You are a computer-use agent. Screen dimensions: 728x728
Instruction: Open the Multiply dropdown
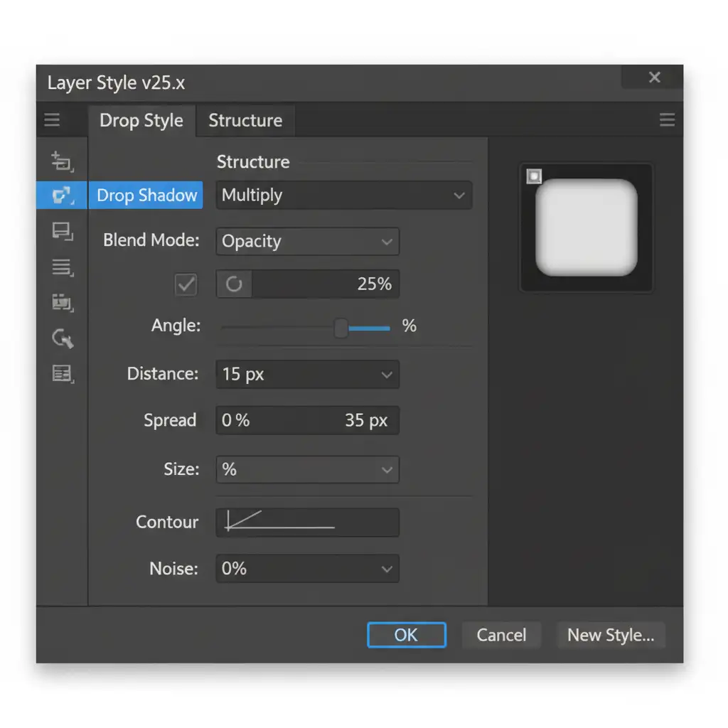(x=343, y=196)
